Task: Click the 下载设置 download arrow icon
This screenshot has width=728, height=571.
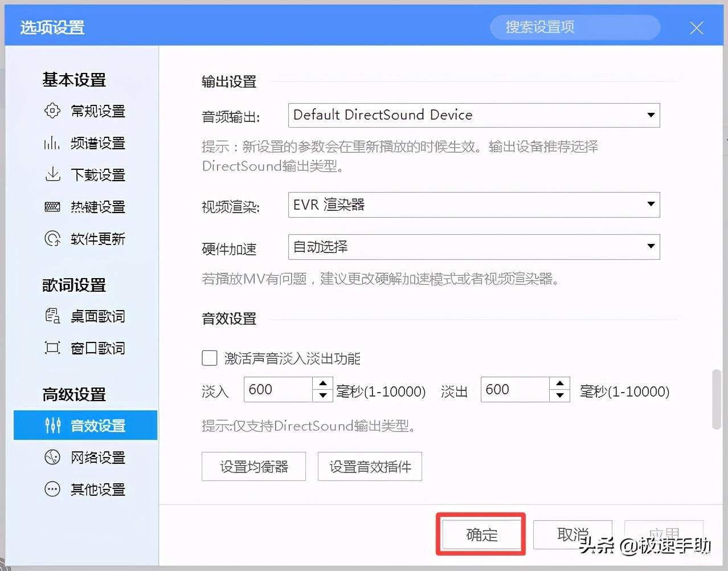Action: [52, 174]
